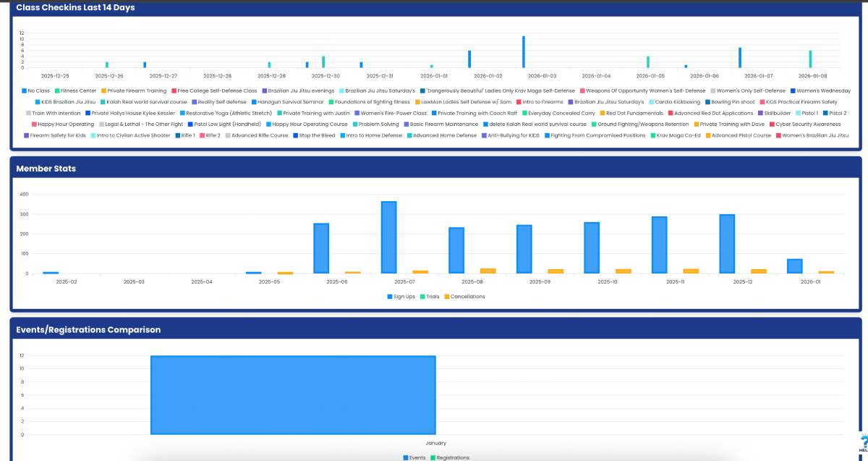The width and height of the screenshot is (868, 461).
Task: Toggle Advanced Pistol Course legend item
Action: [x=738, y=135]
